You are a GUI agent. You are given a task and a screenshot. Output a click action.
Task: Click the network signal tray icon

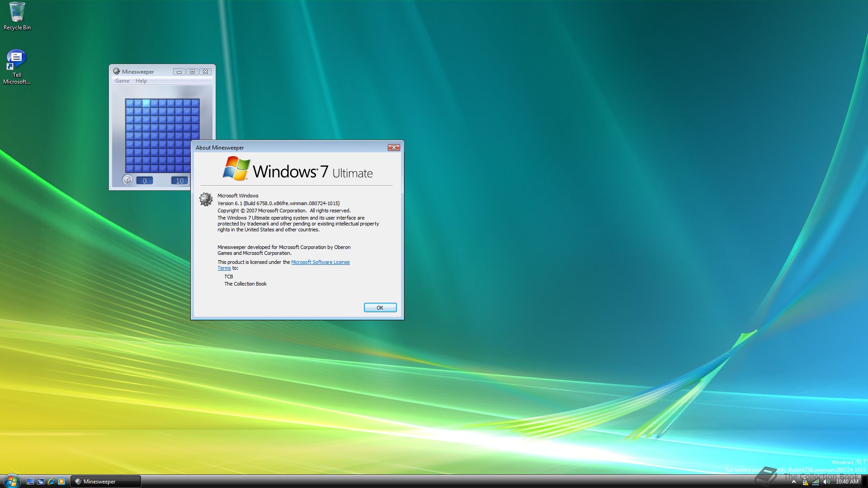tap(816, 482)
